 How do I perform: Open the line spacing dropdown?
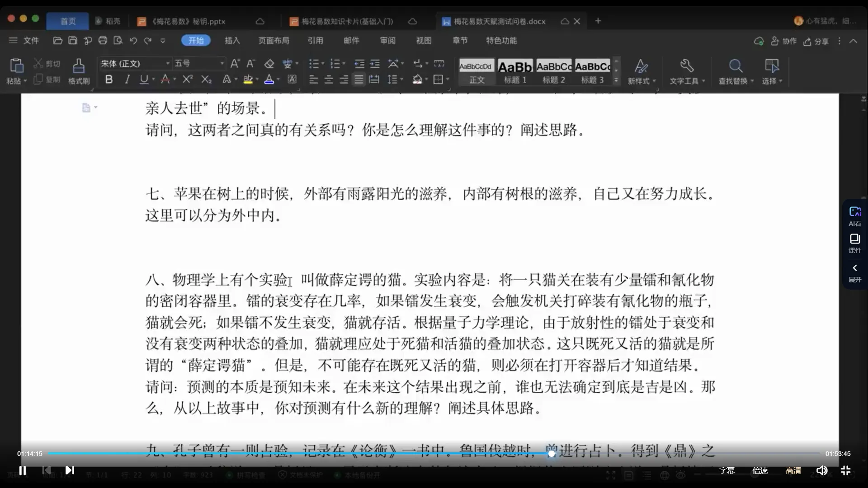point(401,80)
